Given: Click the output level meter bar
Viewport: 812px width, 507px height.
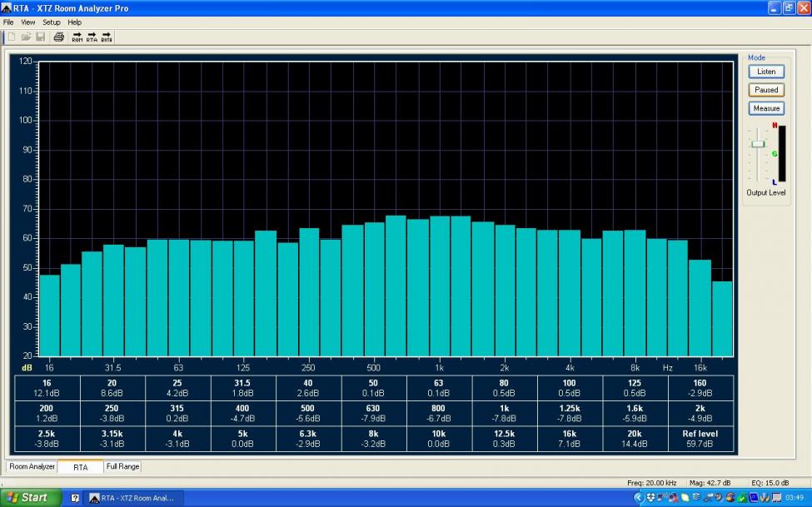Looking at the screenshot, I should [x=782, y=154].
